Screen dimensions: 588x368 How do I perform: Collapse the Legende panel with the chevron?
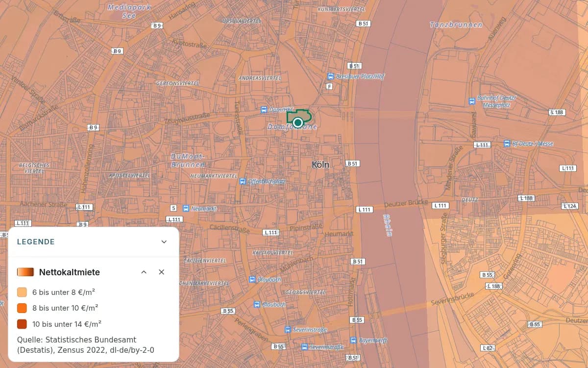[x=164, y=242]
